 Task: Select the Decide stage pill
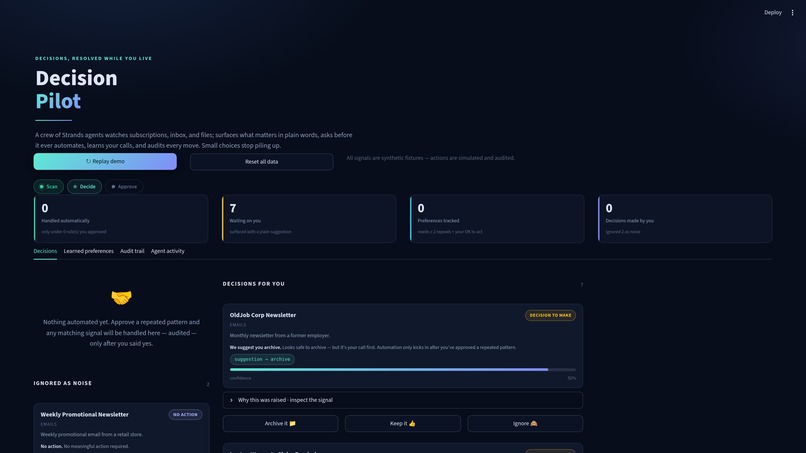coord(84,187)
